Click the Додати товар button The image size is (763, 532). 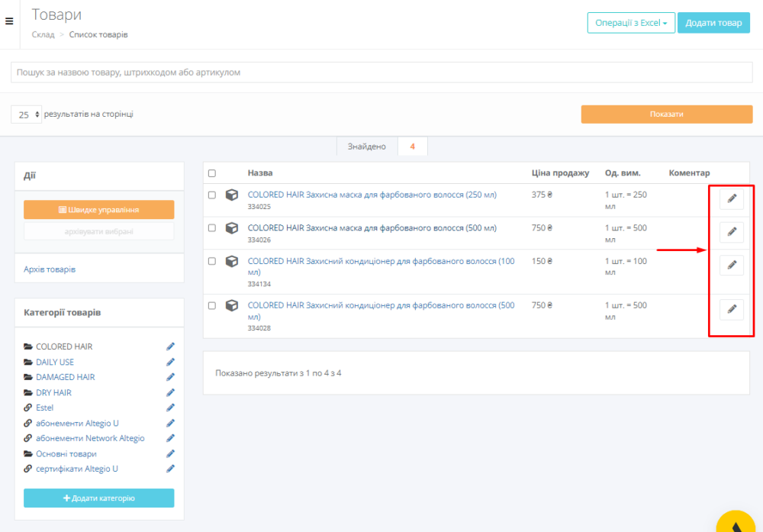click(x=713, y=23)
